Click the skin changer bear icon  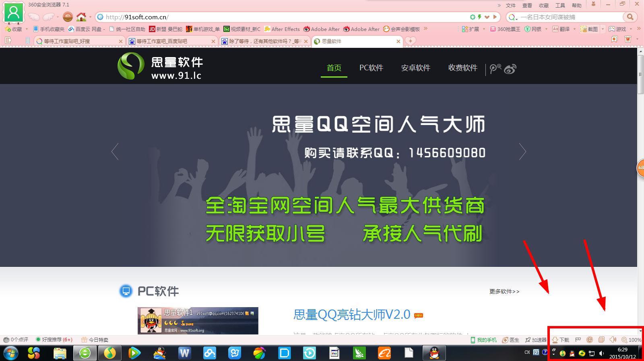[x=593, y=4]
